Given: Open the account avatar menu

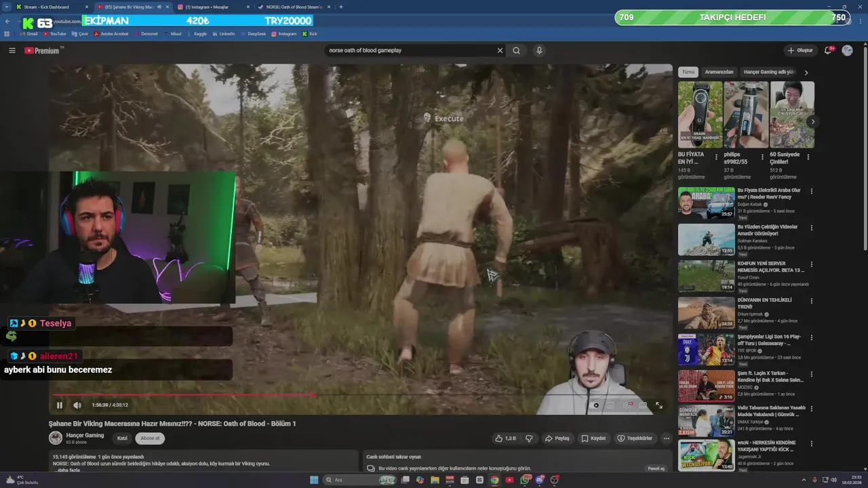Looking at the screenshot, I should pyautogui.click(x=847, y=50).
